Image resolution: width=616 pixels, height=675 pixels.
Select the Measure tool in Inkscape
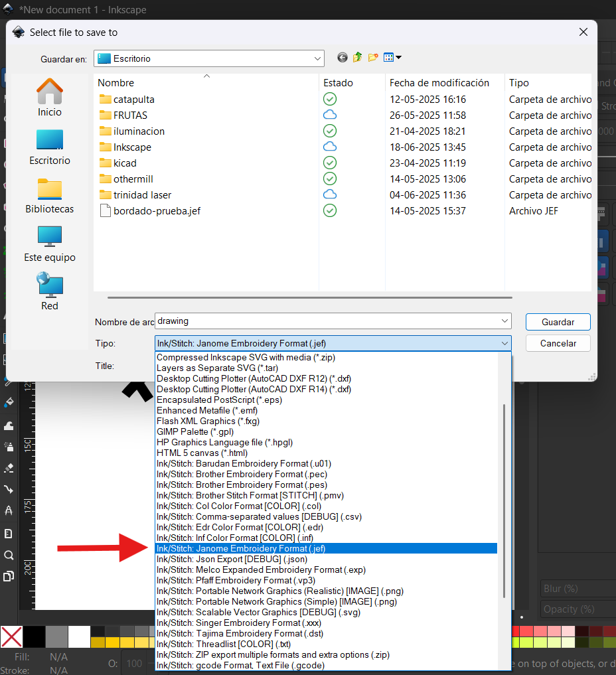tap(9, 534)
